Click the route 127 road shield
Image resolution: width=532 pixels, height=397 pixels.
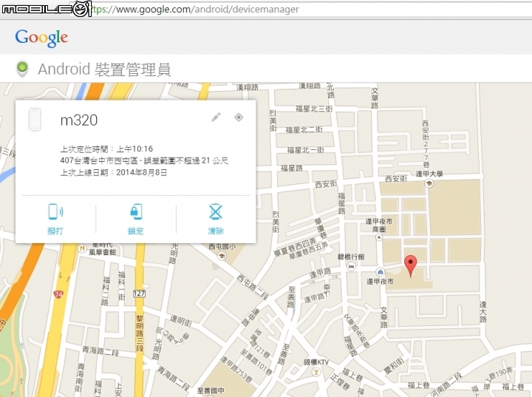click(140, 293)
